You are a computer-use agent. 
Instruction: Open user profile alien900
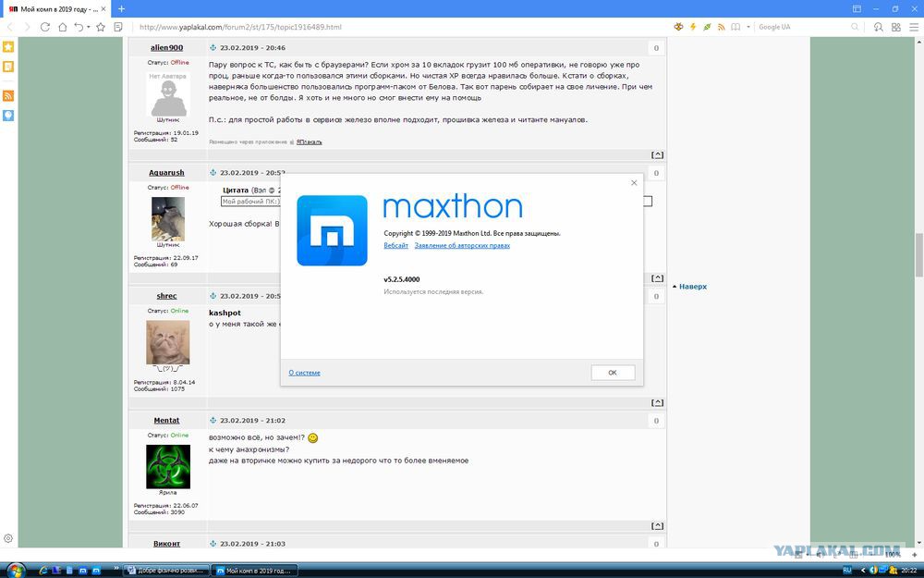click(x=166, y=48)
